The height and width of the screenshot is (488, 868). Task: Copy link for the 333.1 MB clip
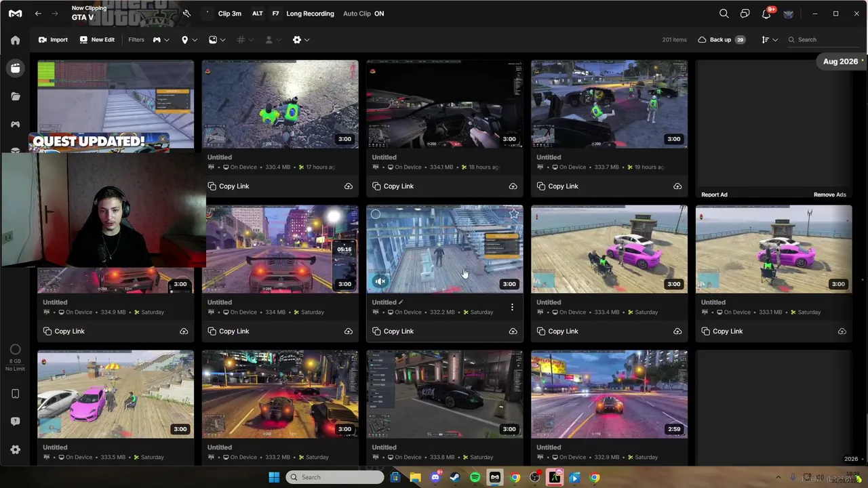click(x=722, y=331)
